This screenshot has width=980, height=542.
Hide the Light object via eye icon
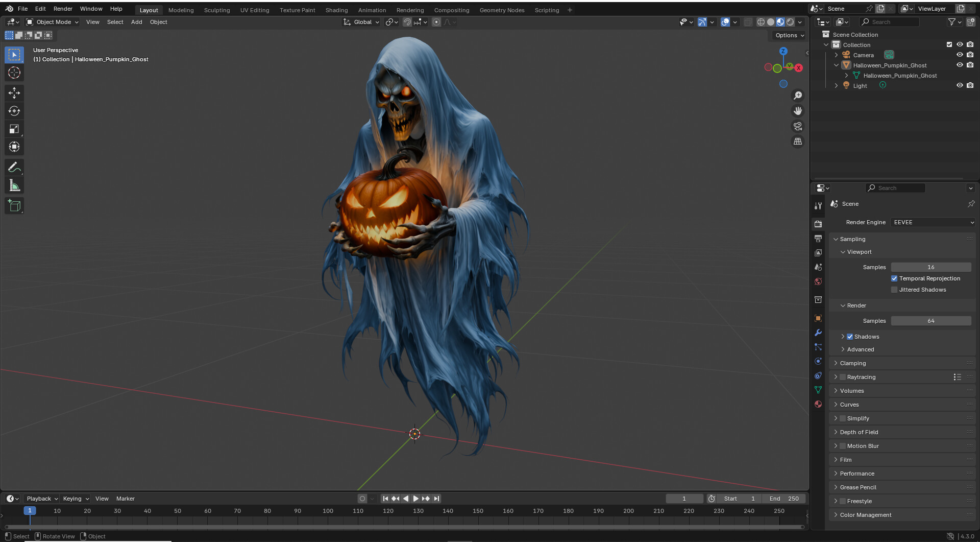960,85
